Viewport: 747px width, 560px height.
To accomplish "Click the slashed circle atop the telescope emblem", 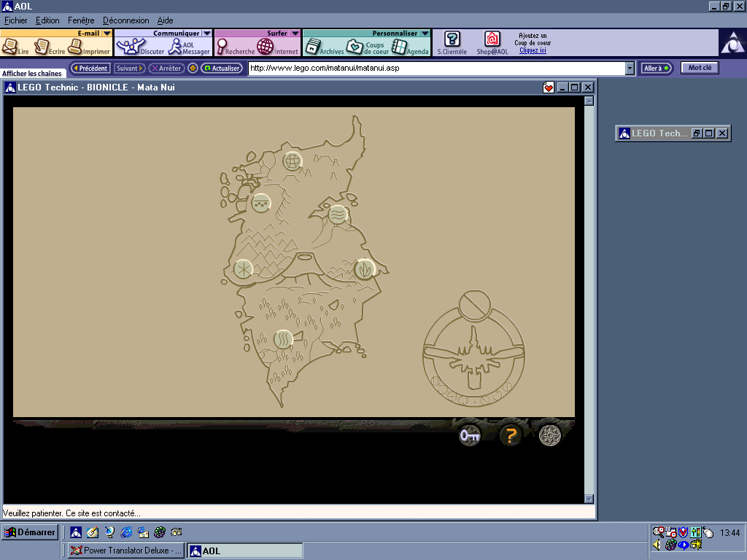I will click(475, 306).
